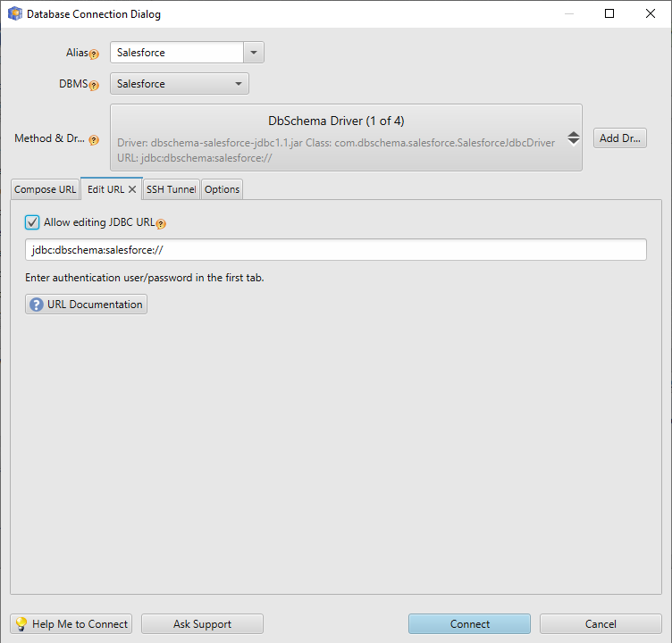The image size is (672, 643).
Task: Click the Alias text field containing Salesforce
Action: (x=177, y=53)
